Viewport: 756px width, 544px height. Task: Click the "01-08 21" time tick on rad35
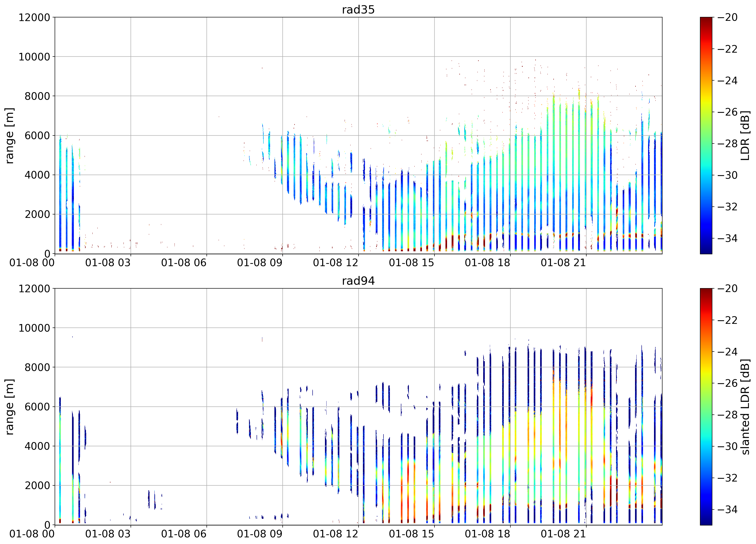pyautogui.click(x=563, y=263)
